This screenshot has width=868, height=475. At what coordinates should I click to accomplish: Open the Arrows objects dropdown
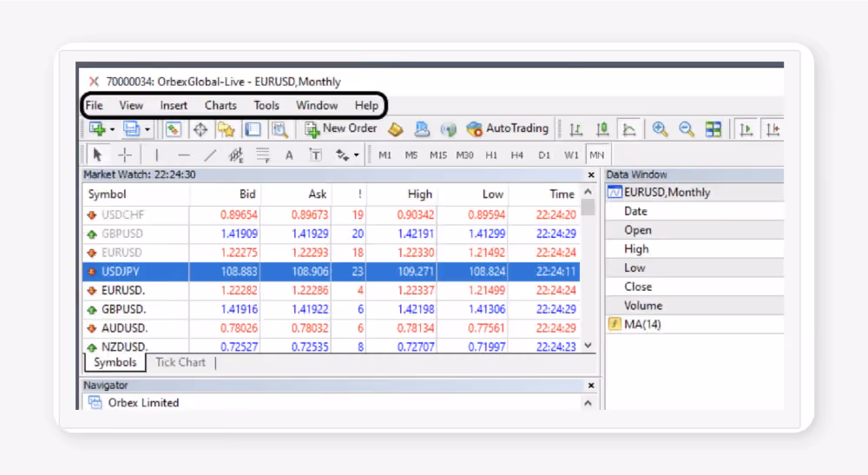(357, 155)
